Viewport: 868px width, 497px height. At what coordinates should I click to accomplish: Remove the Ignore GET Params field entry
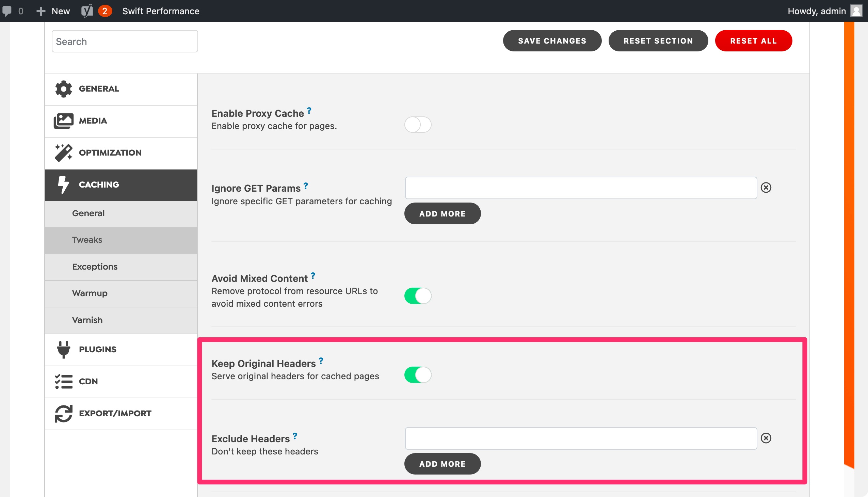pyautogui.click(x=766, y=188)
